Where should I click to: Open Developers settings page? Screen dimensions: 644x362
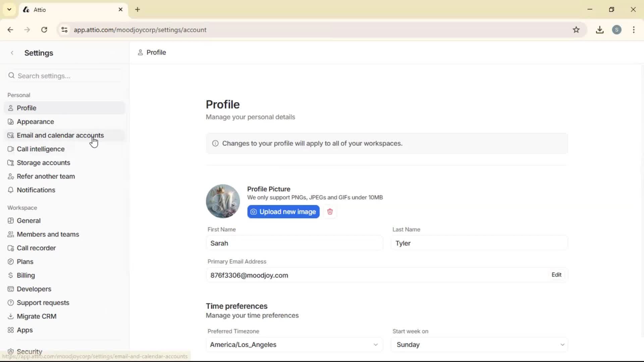(x=65, y=289)
